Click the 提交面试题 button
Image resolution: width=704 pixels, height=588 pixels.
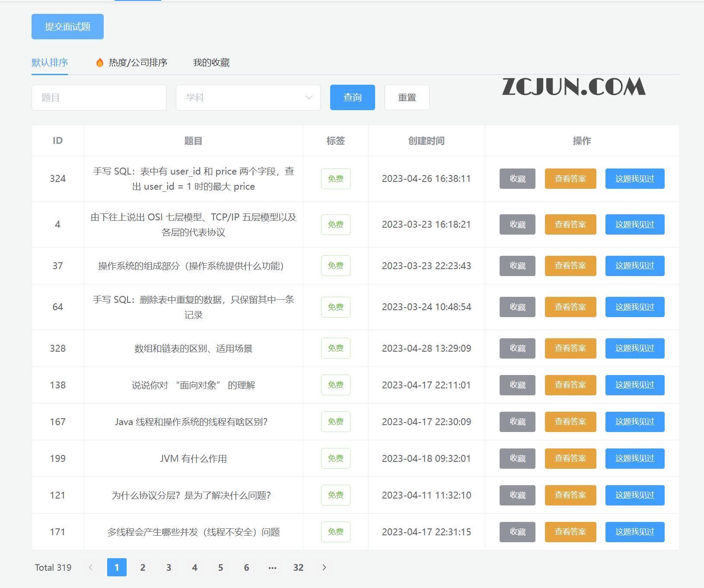67,26
